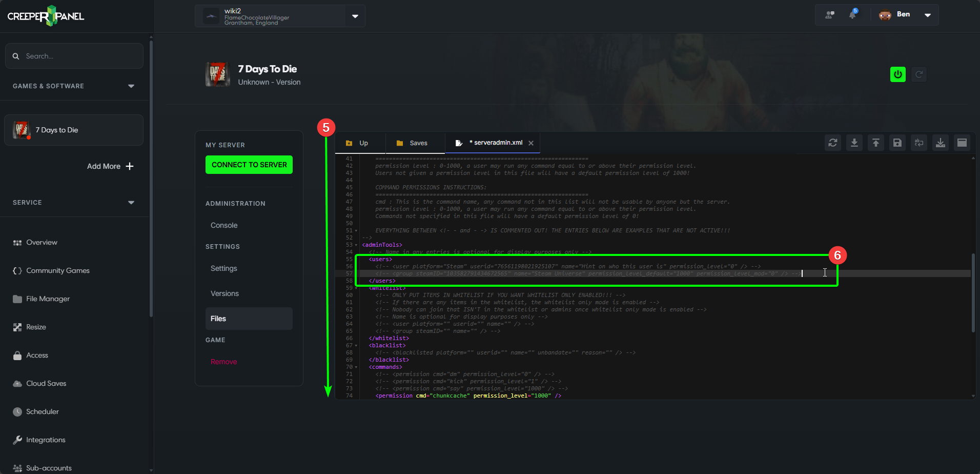Click the <users> tag on line 55
Viewport: 980px width, 474px height.
381,260
